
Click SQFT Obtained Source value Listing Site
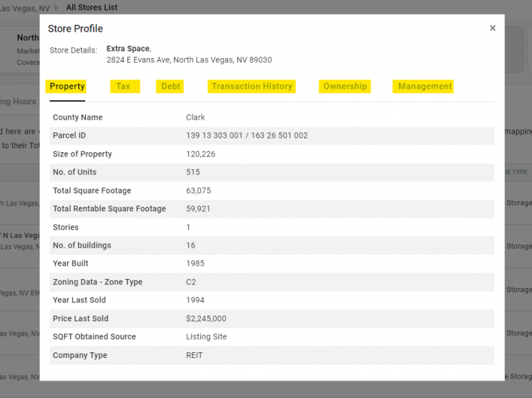coord(206,336)
